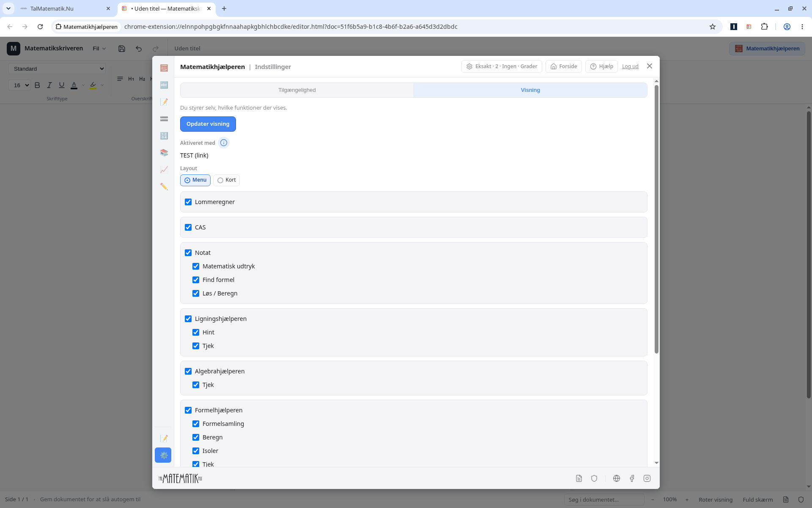Open the abacus calculator sidebar icon

point(164,68)
